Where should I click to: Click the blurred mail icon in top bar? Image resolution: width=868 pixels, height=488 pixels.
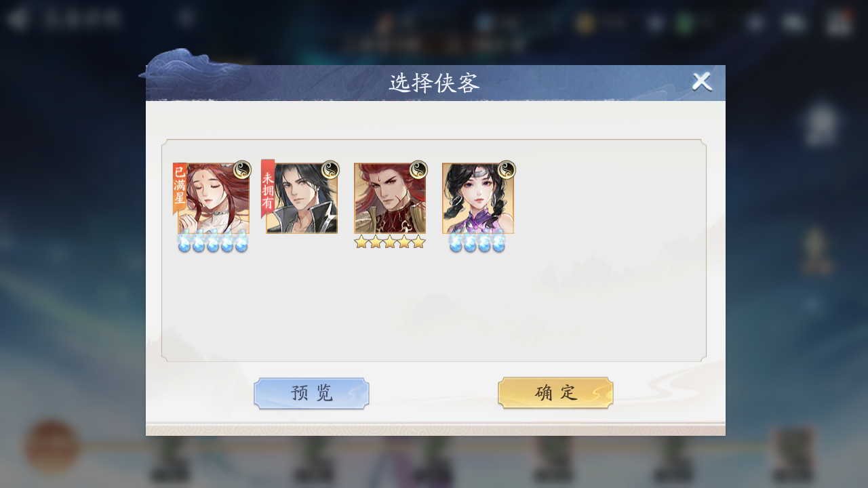point(794,23)
